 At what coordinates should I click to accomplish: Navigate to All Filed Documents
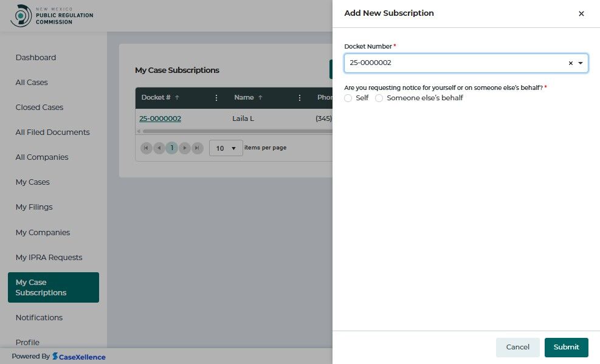click(x=52, y=132)
